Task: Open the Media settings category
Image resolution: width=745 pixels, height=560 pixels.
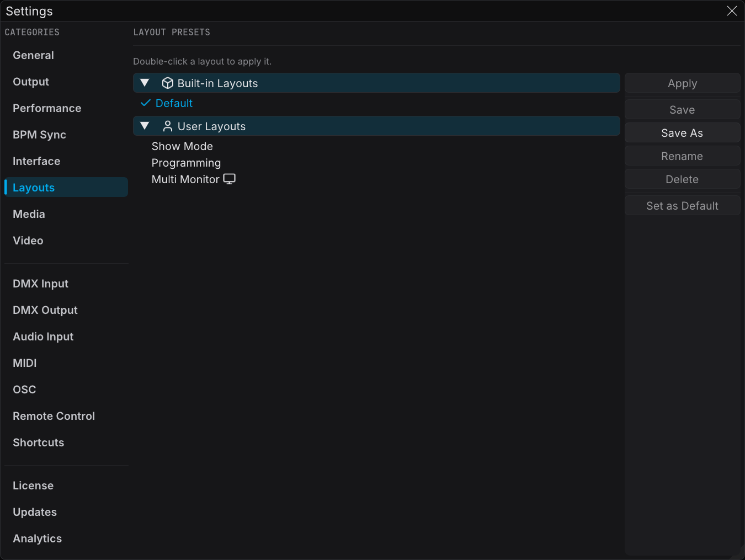Action: pos(66,214)
